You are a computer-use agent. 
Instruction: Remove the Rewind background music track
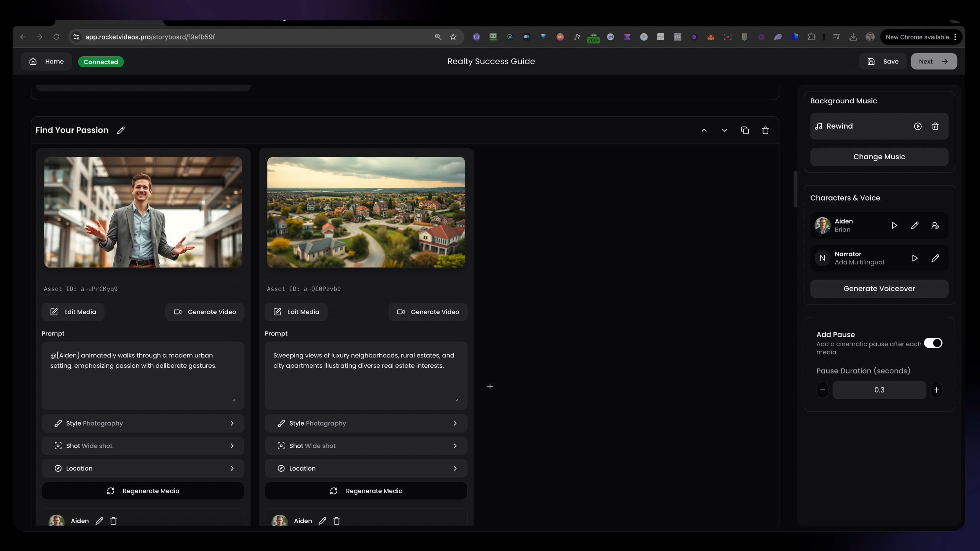935,126
